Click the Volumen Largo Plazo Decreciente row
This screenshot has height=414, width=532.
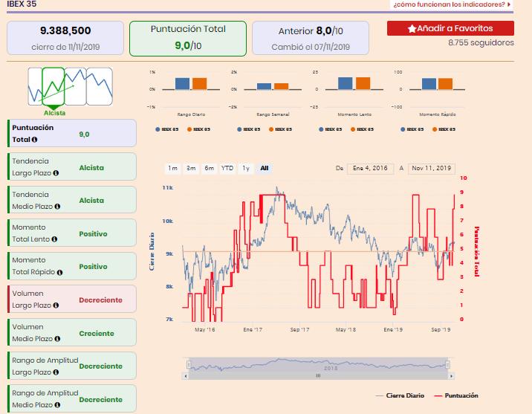72,299
